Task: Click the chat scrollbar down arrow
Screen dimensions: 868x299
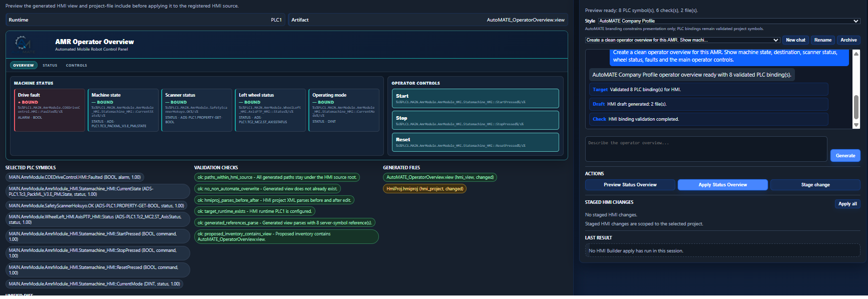Action: (856, 125)
